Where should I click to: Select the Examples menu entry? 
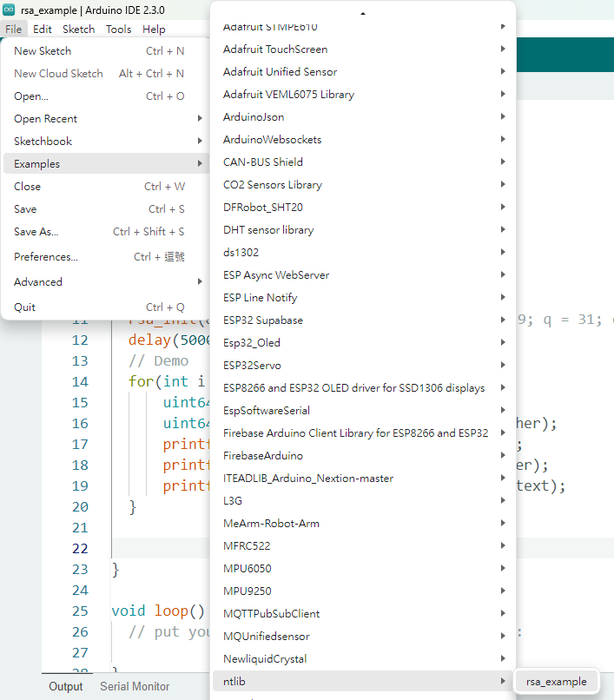coord(105,164)
